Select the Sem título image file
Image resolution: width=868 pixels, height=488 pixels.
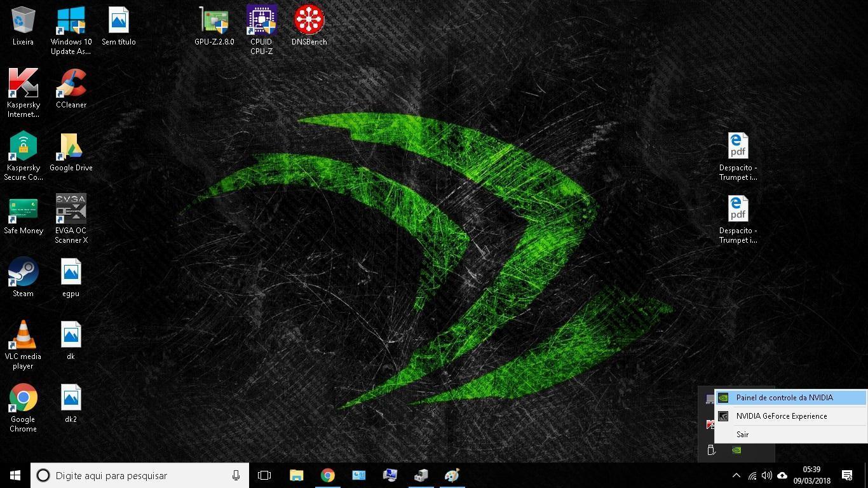pos(119,27)
